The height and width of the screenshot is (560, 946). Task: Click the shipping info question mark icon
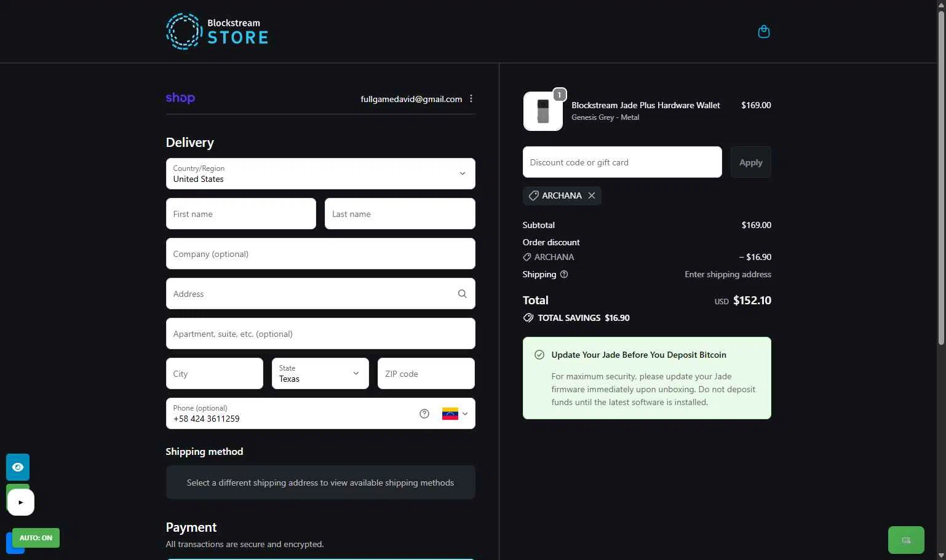click(x=564, y=274)
